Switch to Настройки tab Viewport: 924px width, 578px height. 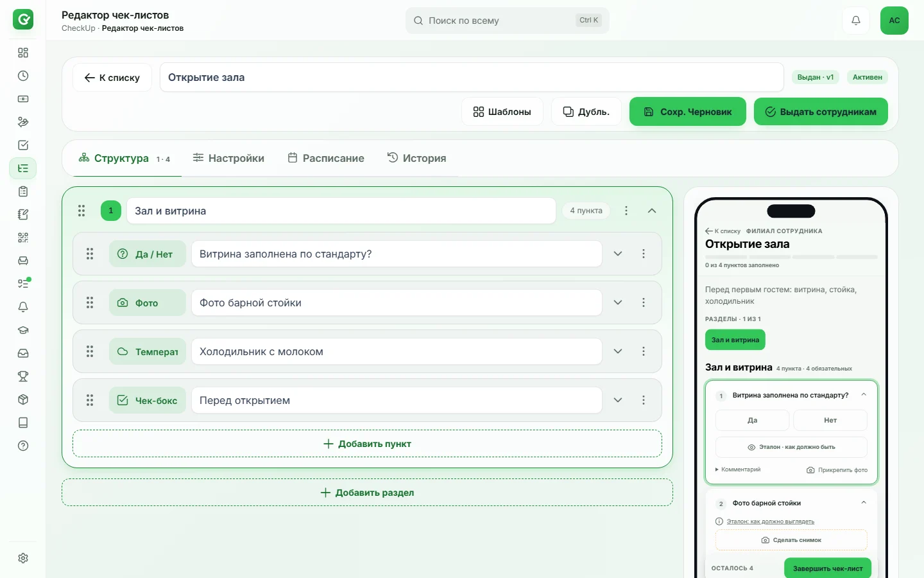pyautogui.click(x=229, y=158)
